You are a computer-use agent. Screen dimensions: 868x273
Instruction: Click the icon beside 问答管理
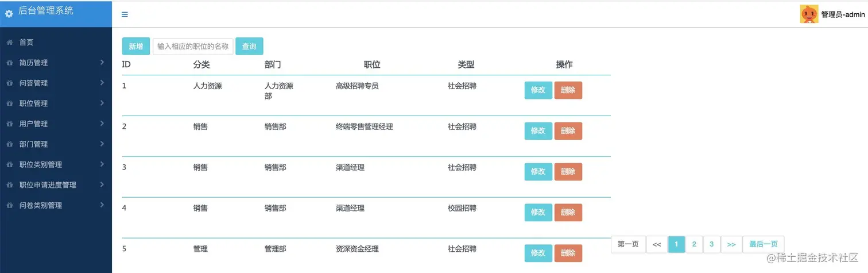click(x=10, y=83)
